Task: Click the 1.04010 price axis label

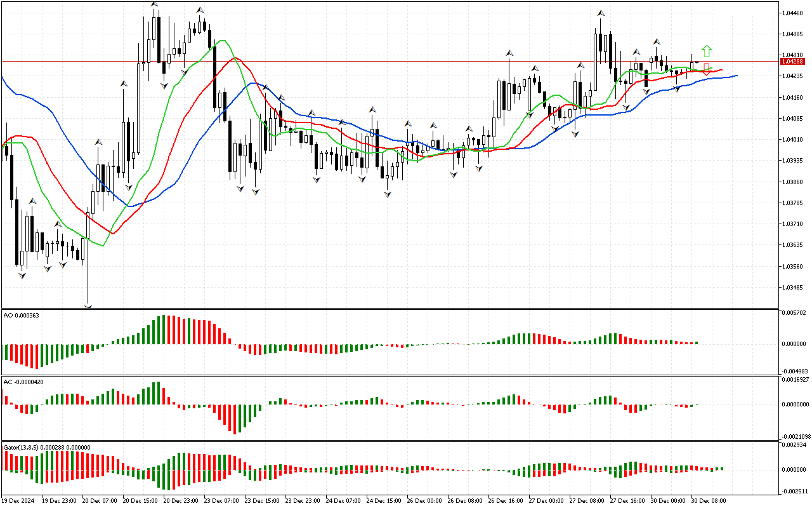Action: tap(794, 139)
